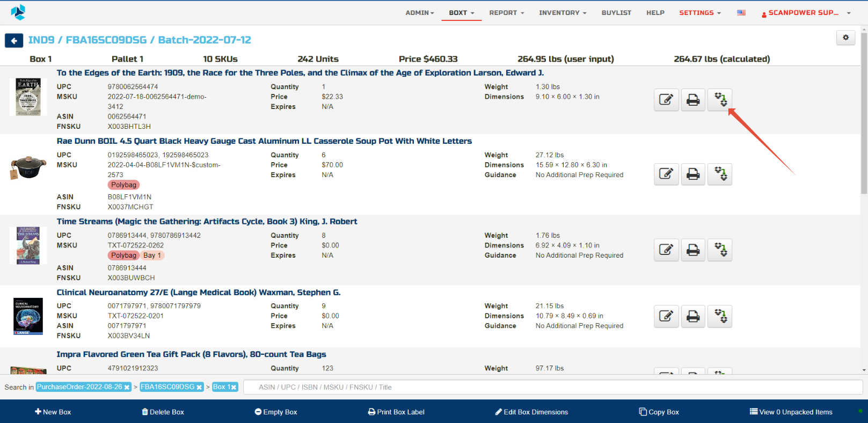Click the ASIN value B08LF1VM1N
The width and height of the screenshot is (868, 423).
click(130, 198)
